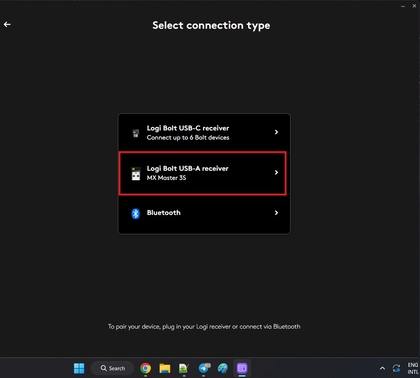Open the Logi Options+ taskbar icon
This screenshot has height=378, width=420.
(x=242, y=368)
